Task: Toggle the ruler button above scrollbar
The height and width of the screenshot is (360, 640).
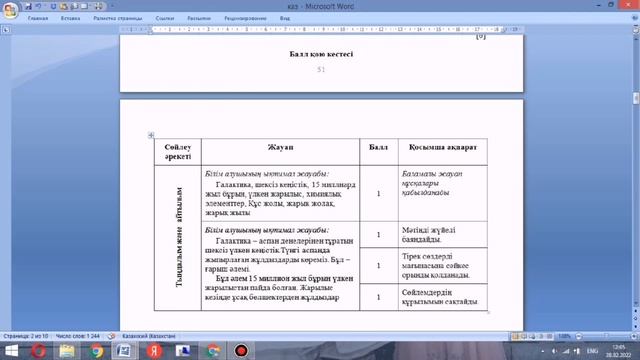Action: pos(636,30)
